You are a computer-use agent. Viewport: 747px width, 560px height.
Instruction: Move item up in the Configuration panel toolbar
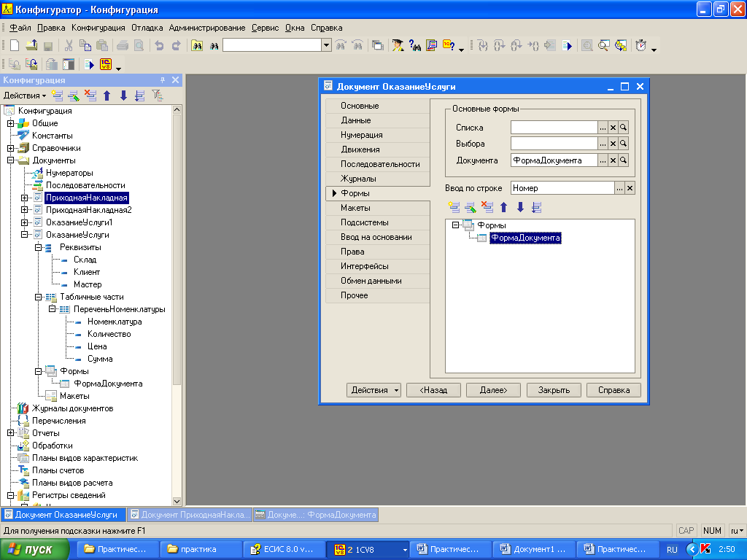click(107, 96)
